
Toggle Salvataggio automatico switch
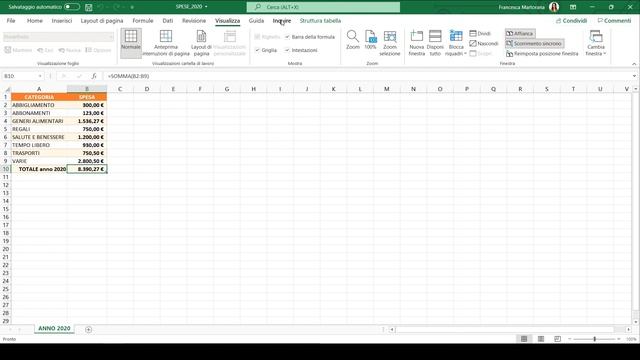(x=72, y=7)
